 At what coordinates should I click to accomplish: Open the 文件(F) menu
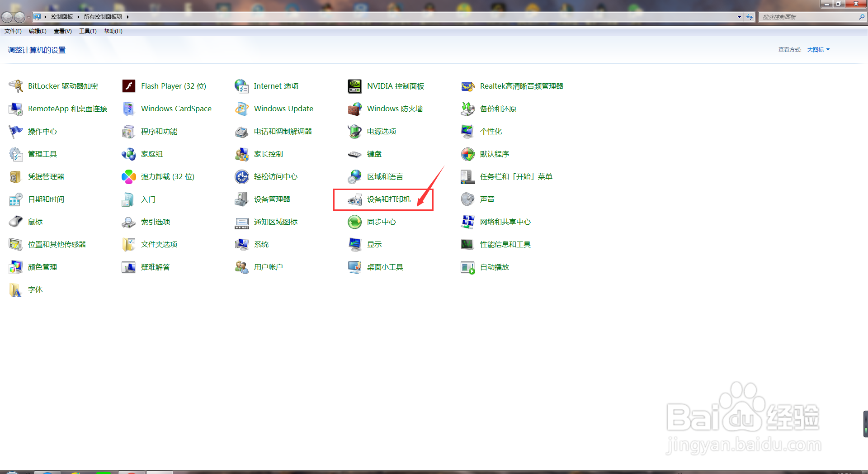click(x=13, y=31)
